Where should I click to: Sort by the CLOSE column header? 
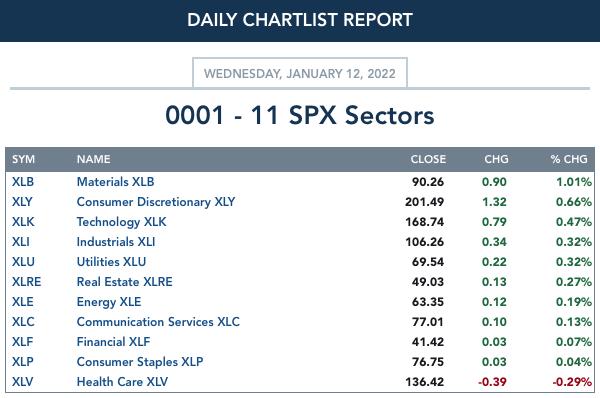(x=428, y=159)
